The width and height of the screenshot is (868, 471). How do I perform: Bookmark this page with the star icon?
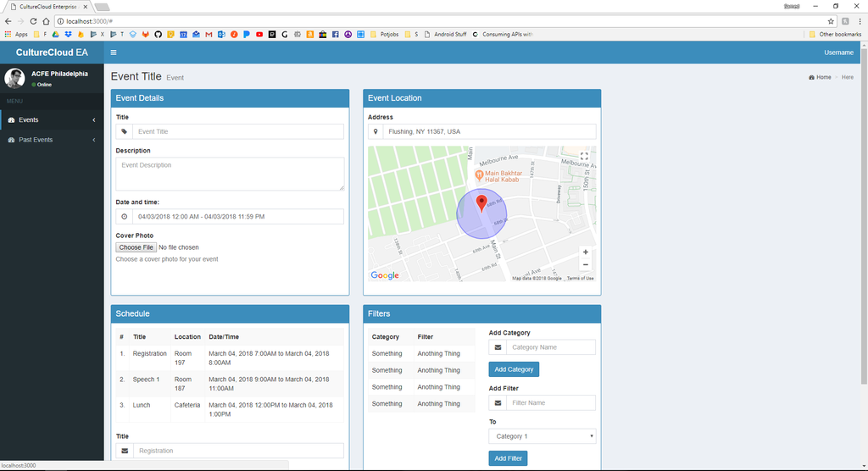(x=831, y=21)
